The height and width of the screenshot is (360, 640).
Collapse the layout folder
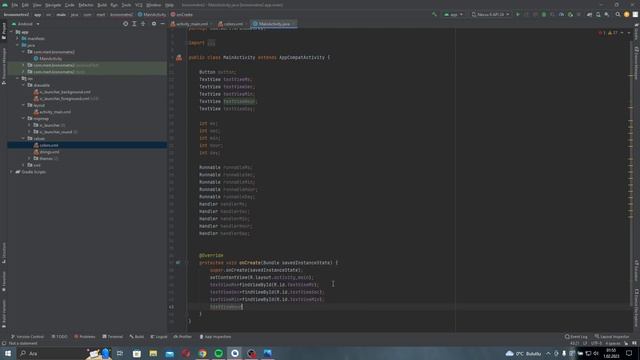pos(23,105)
